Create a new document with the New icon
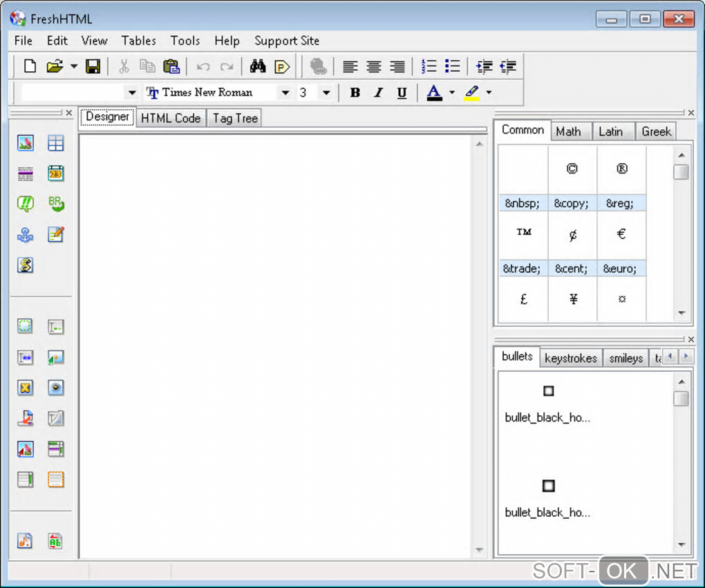The height and width of the screenshot is (588, 705). [x=30, y=66]
